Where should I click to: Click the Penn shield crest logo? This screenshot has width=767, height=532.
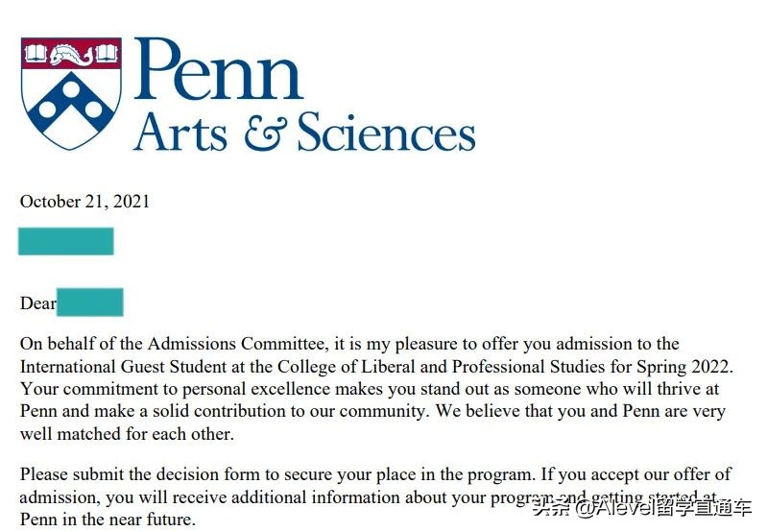click(71, 91)
